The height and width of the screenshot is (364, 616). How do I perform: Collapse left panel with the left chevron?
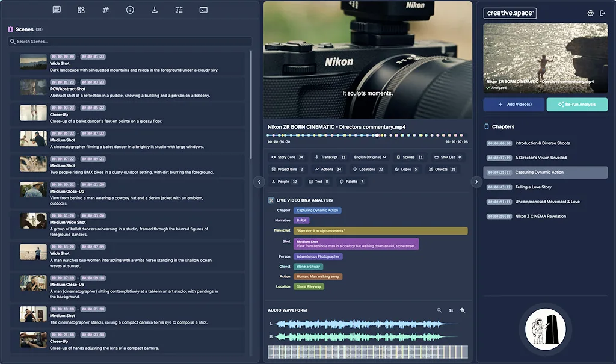(x=259, y=182)
